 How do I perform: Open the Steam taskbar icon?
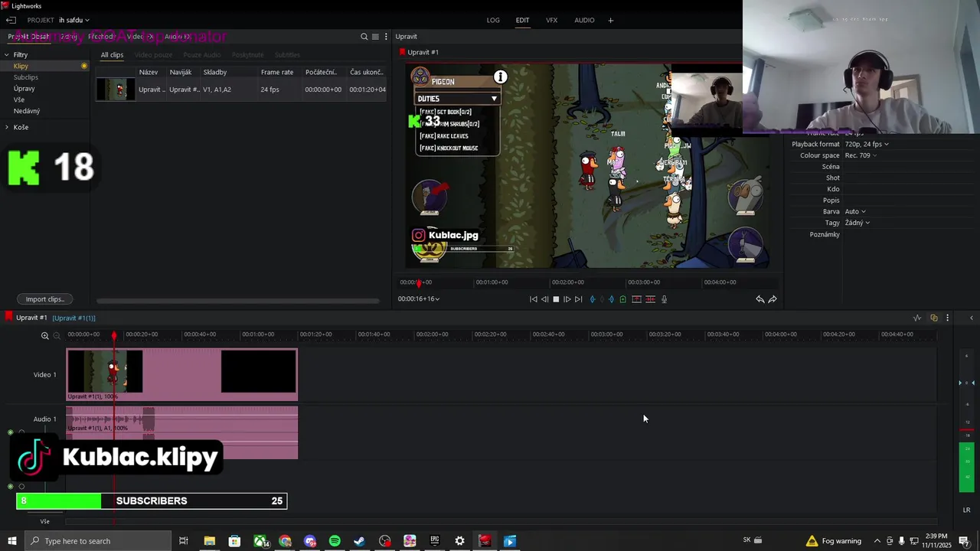[359, 541]
